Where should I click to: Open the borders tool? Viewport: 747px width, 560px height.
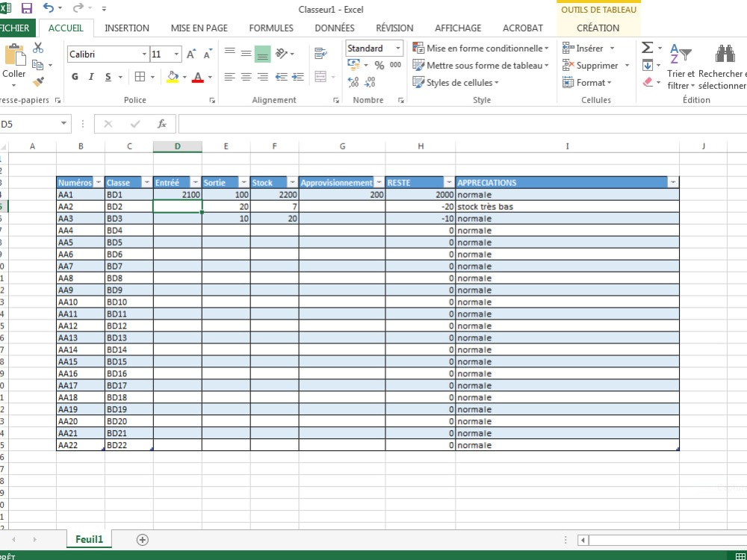pos(140,77)
